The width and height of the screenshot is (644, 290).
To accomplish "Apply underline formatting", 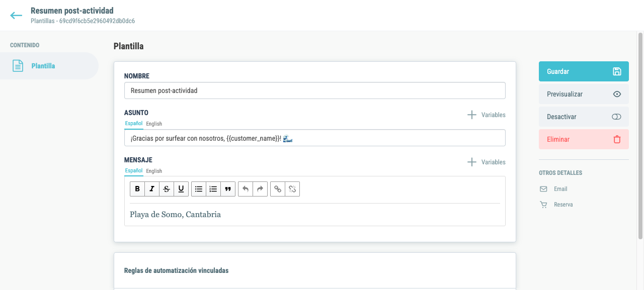I will point(181,189).
